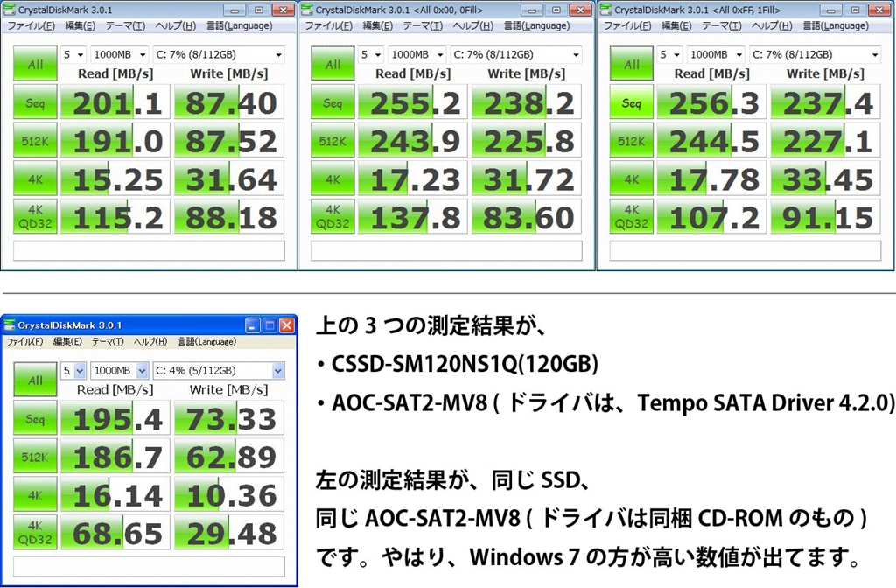
Task: Open ファイル(F) menu in 0Fill window
Action: [x=329, y=25]
